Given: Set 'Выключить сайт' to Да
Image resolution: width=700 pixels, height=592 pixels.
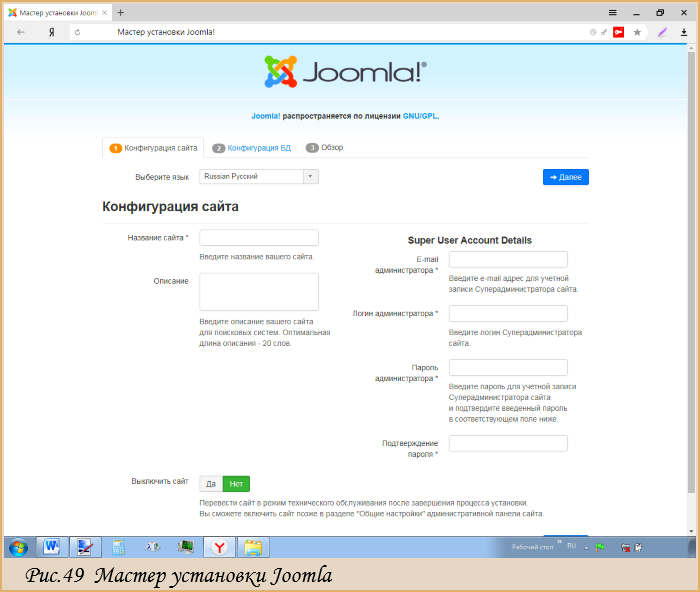Looking at the screenshot, I should click(x=211, y=484).
